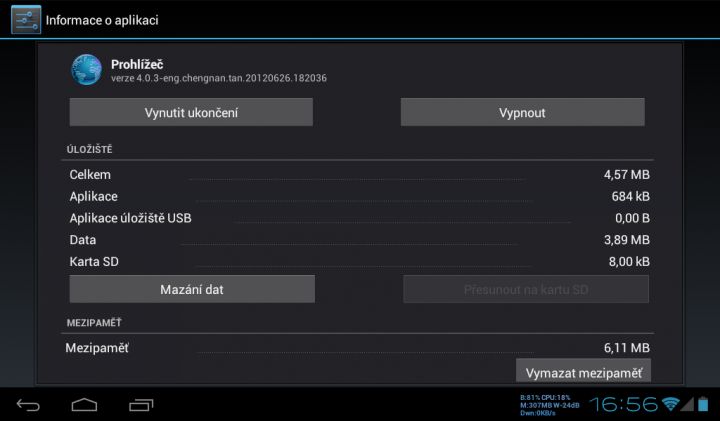Select the Mezipaměť 6,11 MB row
Viewport: 720px width, 421px height.
click(357, 348)
